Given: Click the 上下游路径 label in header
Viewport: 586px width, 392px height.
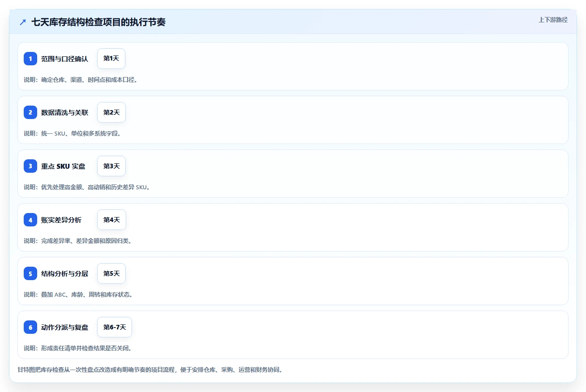Looking at the screenshot, I should click(553, 20).
